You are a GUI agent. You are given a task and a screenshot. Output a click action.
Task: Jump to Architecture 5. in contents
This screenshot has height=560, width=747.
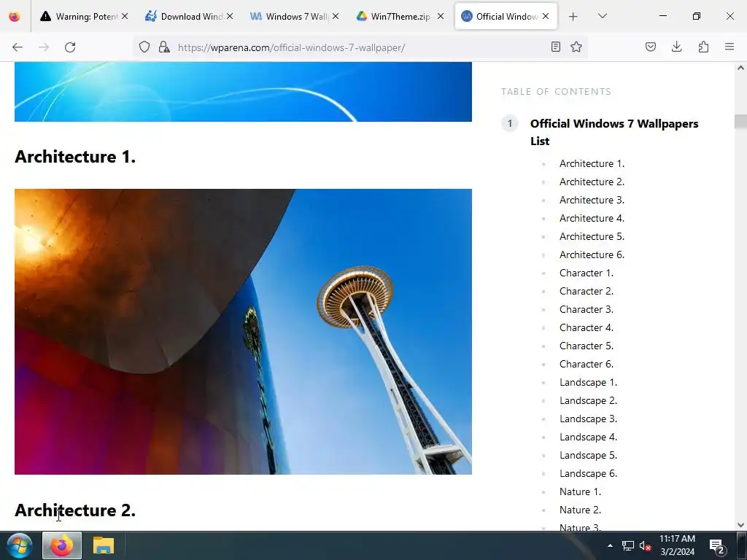(592, 237)
